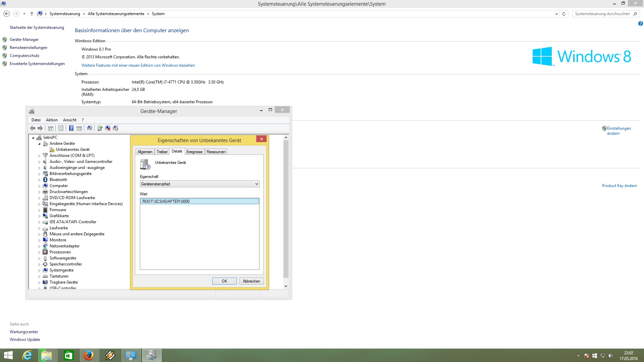
Task: Click the Abbrechen button
Action: point(251,281)
